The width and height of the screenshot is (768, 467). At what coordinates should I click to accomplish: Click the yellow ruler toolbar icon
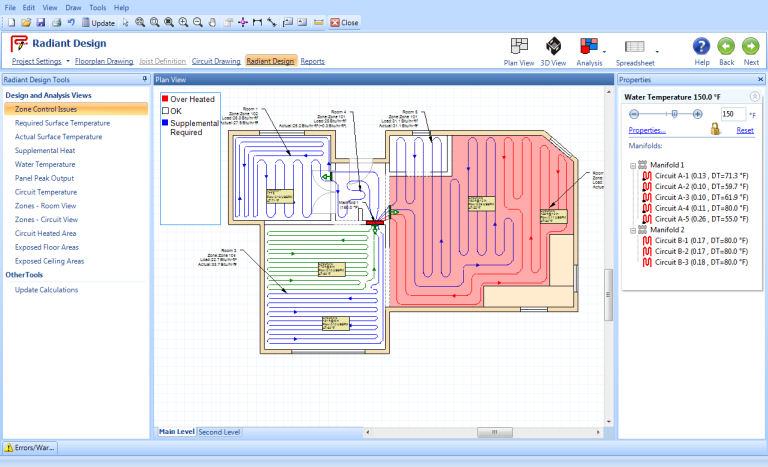point(318,23)
